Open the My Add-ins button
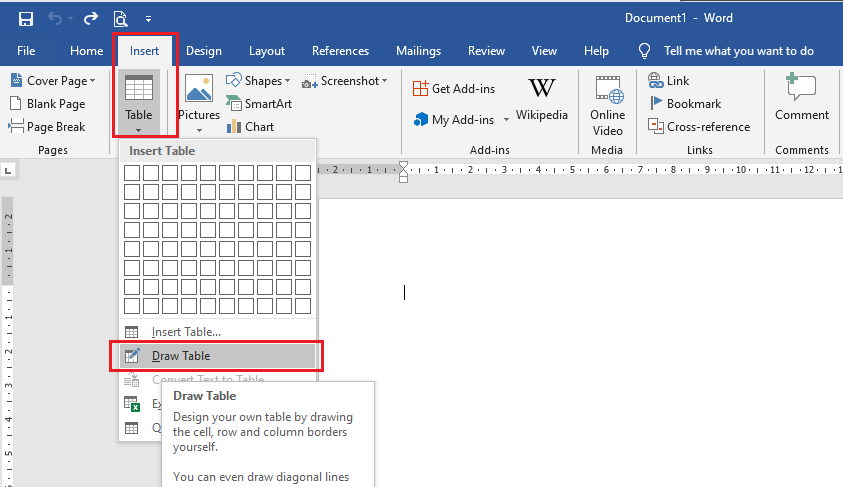The image size is (843, 487). [454, 120]
